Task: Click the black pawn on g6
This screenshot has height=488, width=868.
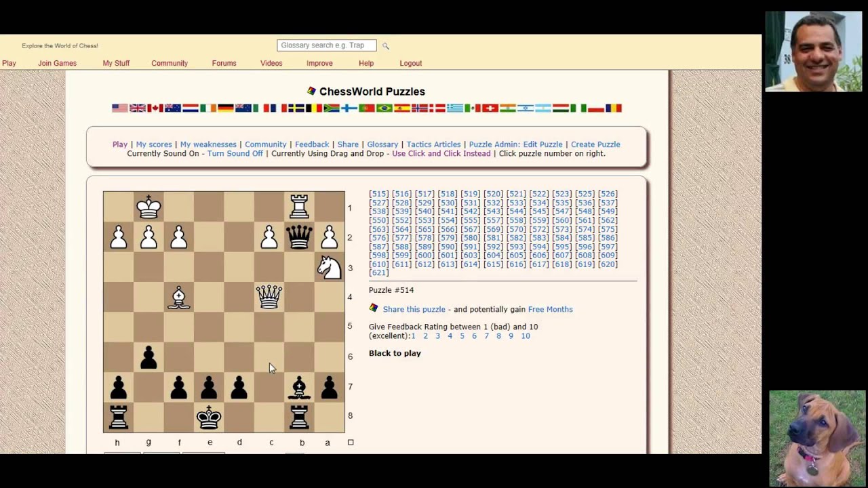Action: coord(149,357)
